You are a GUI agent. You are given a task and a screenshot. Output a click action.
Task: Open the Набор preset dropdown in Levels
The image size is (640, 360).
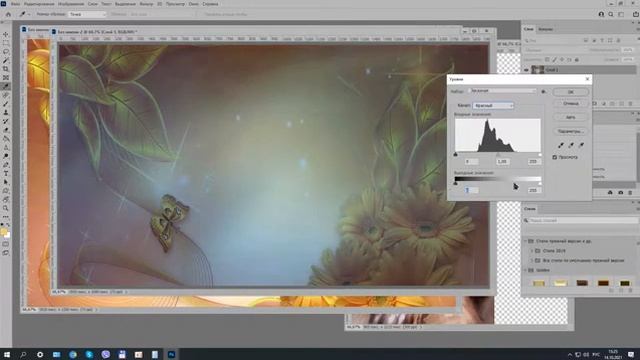coord(502,91)
